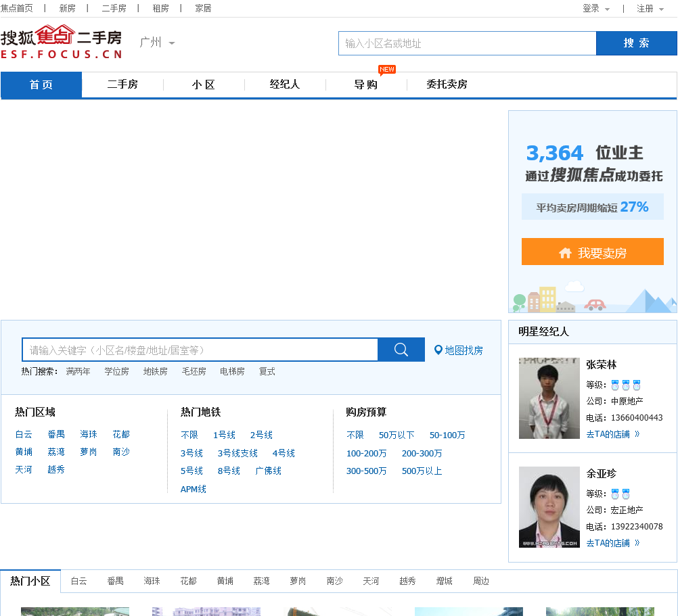Open the 广州 city selector dropdown
Screen dimensions: 678x616
click(x=157, y=43)
